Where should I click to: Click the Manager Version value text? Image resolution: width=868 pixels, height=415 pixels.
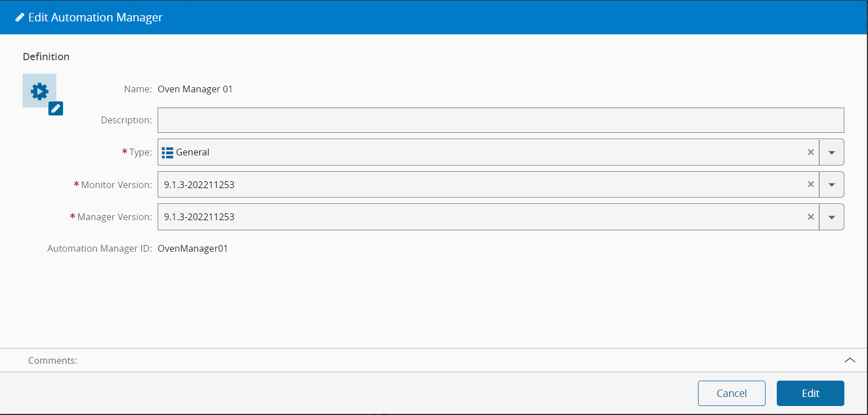coord(199,217)
